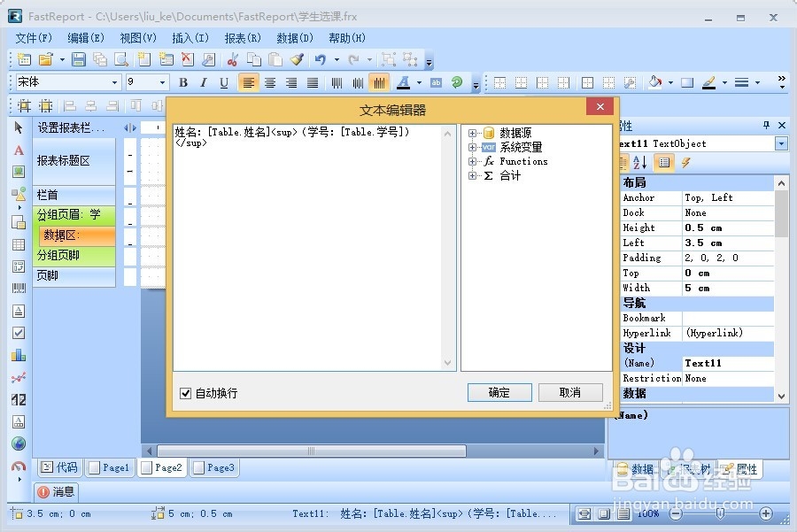Open the 插入(I) menu

(189, 38)
